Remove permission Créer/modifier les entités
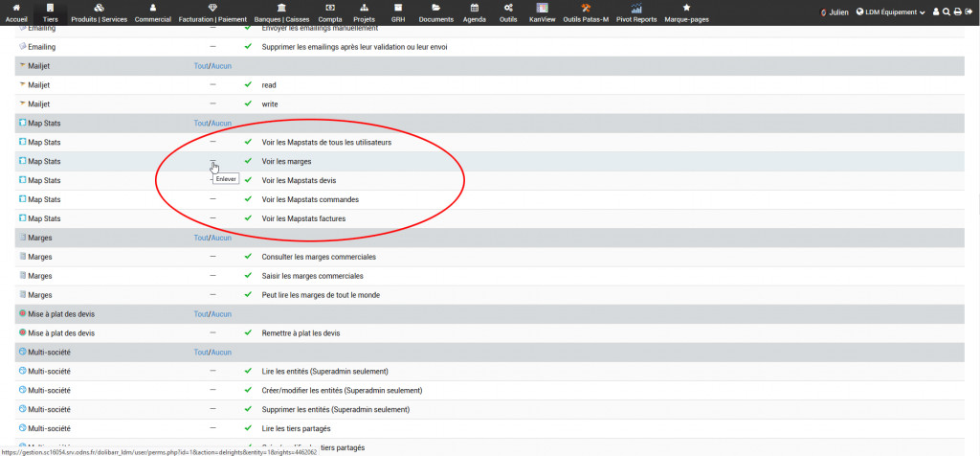Image resolution: width=980 pixels, height=456 pixels. pos(213,390)
